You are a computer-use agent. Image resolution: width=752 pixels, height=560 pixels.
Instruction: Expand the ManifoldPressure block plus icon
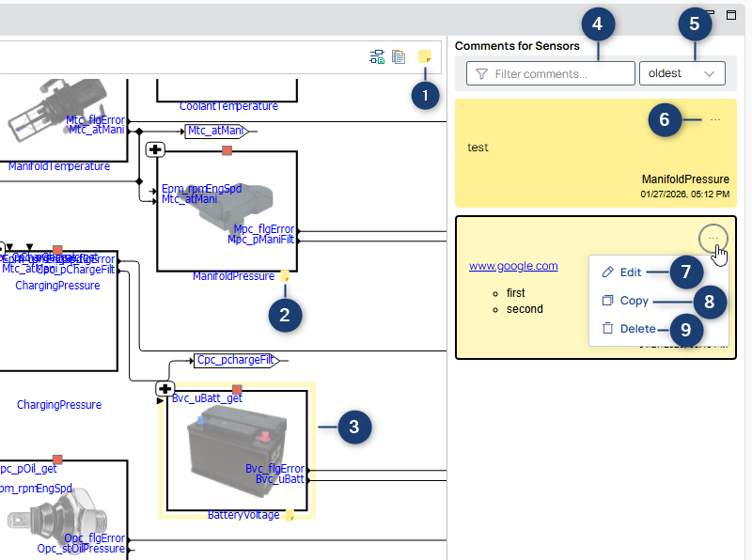pos(156,150)
